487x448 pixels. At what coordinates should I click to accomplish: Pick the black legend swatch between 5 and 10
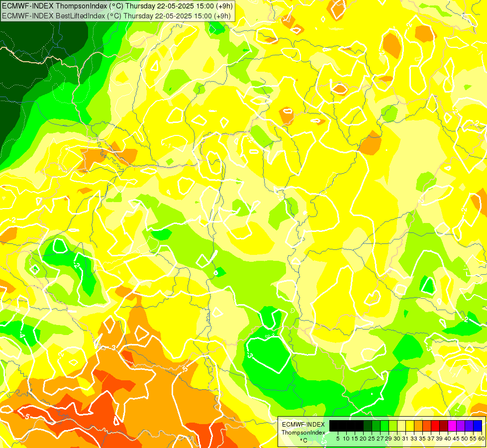point(342,426)
